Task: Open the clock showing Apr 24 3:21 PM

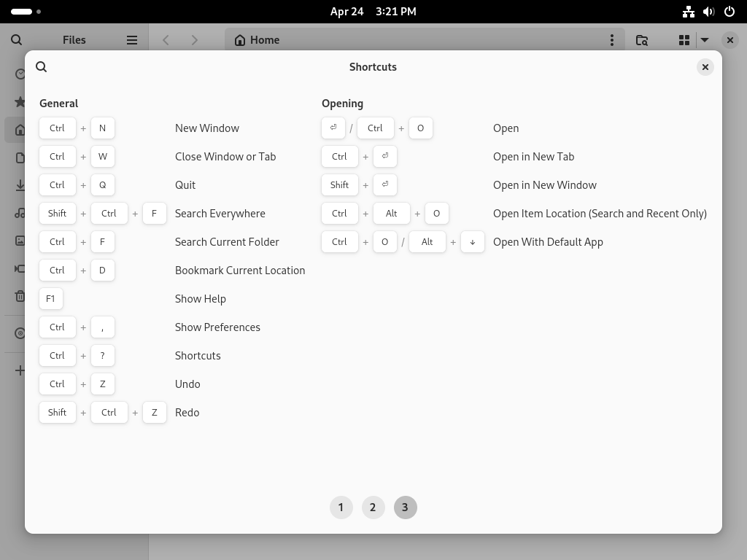Action: (x=373, y=12)
